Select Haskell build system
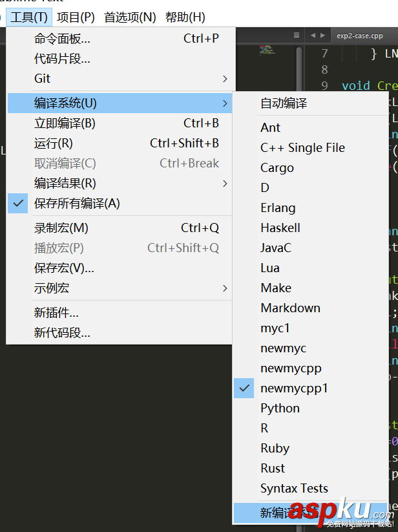 pos(311,228)
